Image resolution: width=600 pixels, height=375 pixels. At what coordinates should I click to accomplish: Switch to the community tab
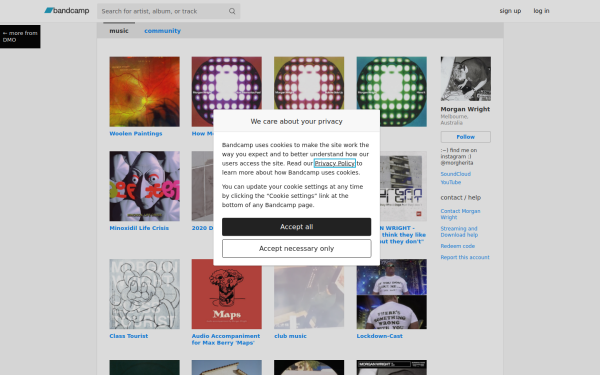(162, 31)
